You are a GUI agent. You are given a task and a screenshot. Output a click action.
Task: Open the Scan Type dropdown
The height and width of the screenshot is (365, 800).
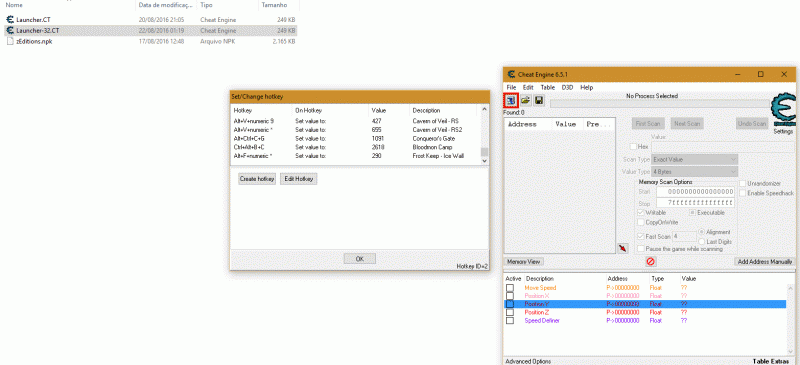point(694,159)
